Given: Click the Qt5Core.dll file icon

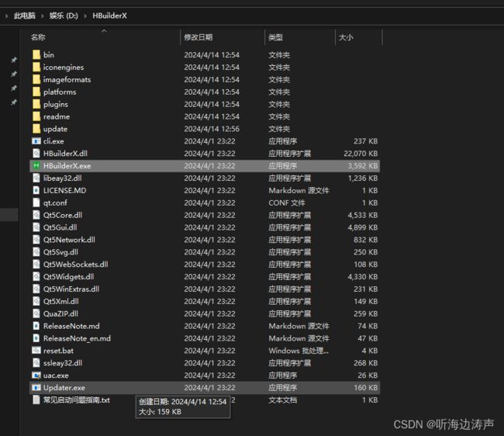Looking at the screenshot, I should coord(36,215).
